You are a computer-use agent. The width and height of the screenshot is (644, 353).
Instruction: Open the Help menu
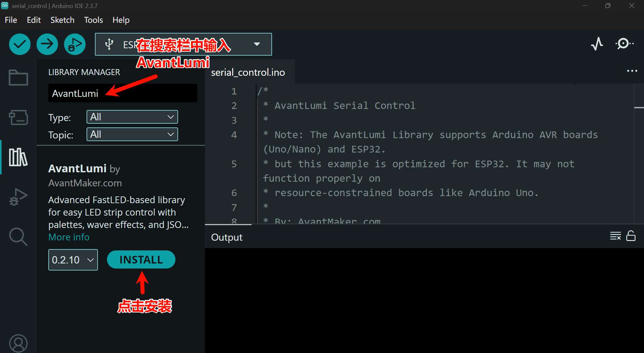(x=121, y=20)
